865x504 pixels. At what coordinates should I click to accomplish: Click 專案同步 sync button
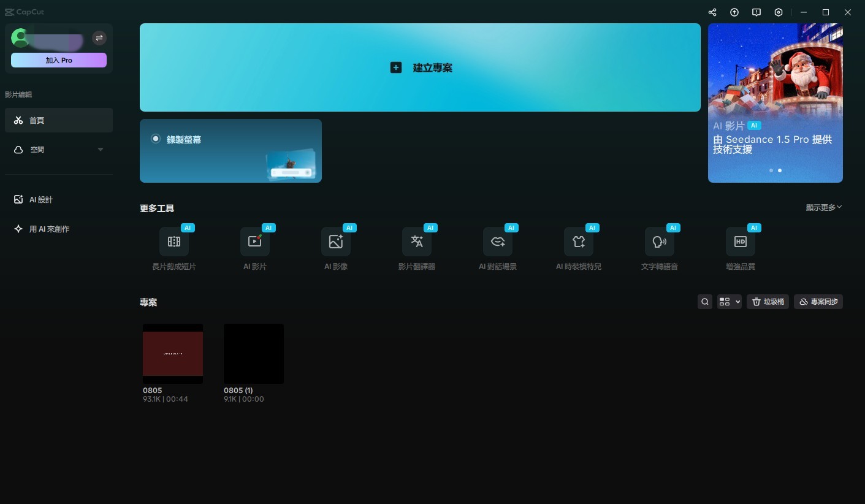[x=818, y=302]
